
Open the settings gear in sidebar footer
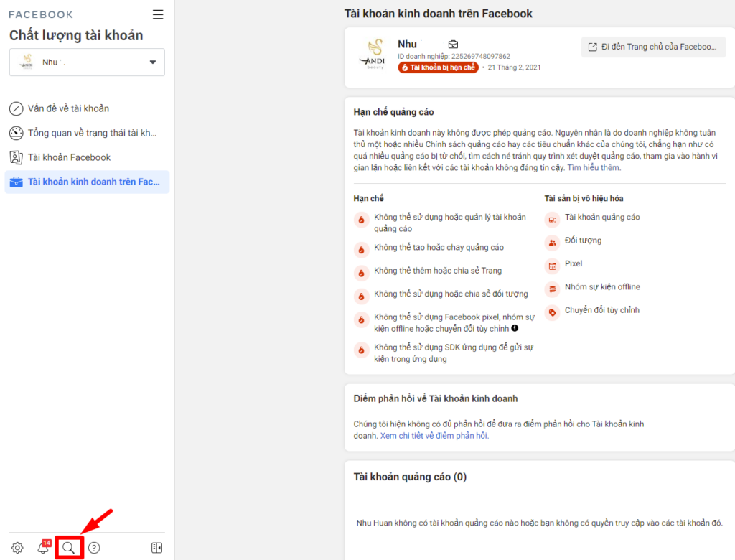point(17,547)
